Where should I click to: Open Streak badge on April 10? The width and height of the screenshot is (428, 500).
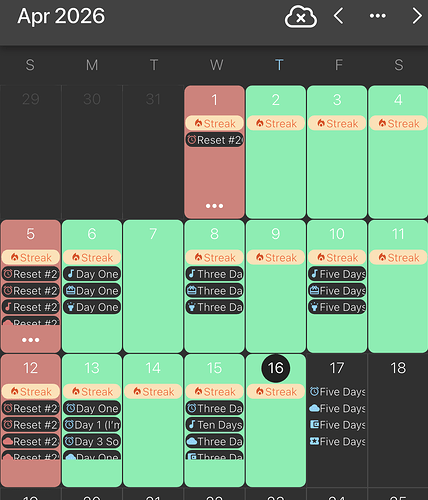coord(337,257)
